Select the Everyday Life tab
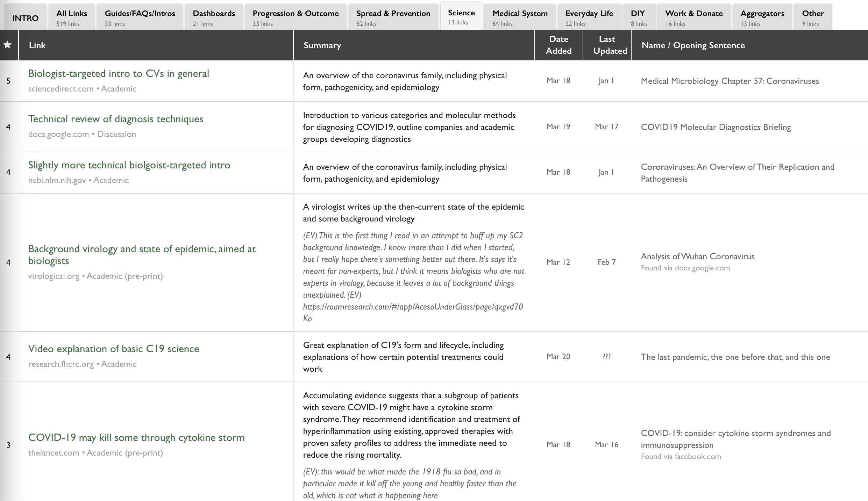Viewport: 868px width, 501px height. pyautogui.click(x=589, y=17)
